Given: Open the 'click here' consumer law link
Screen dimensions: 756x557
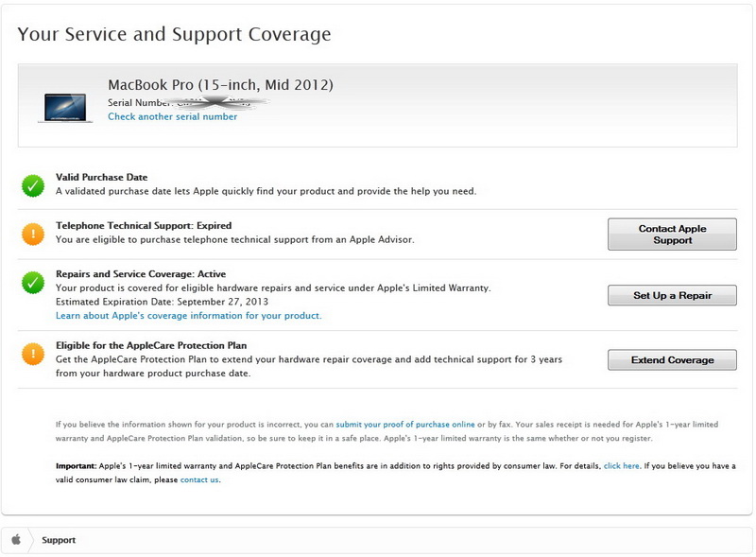Looking at the screenshot, I should [622, 466].
